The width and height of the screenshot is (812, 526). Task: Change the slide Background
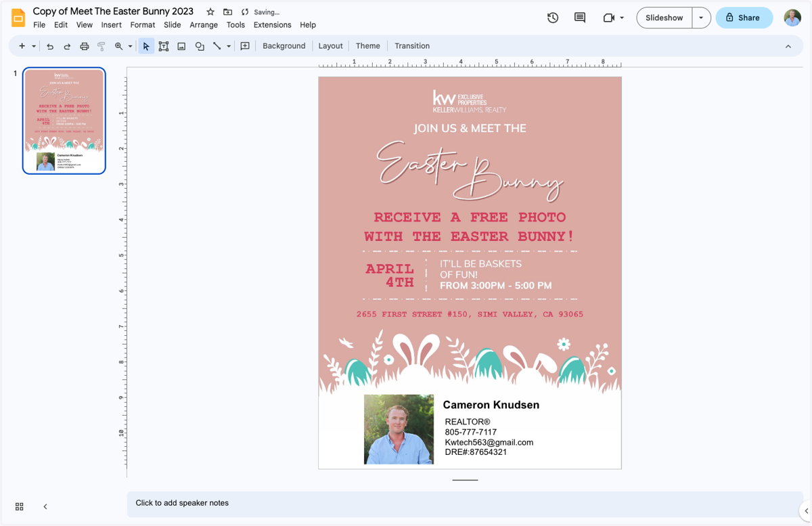284,46
